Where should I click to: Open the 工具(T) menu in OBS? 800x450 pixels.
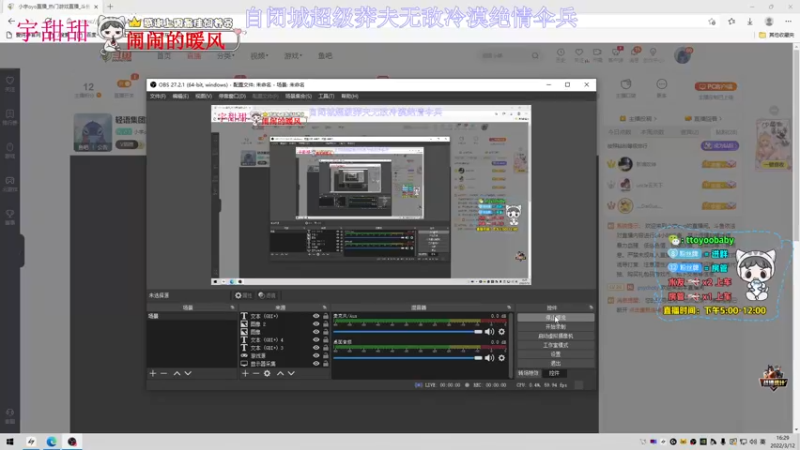click(326, 96)
